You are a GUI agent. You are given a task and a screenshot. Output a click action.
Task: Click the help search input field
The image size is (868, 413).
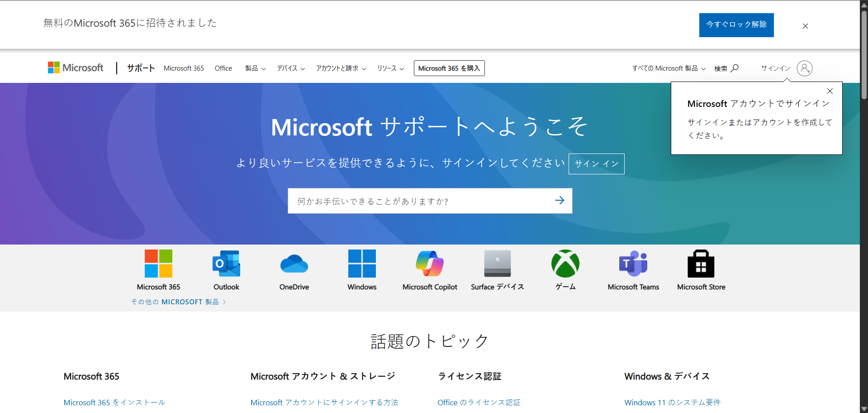tap(421, 201)
